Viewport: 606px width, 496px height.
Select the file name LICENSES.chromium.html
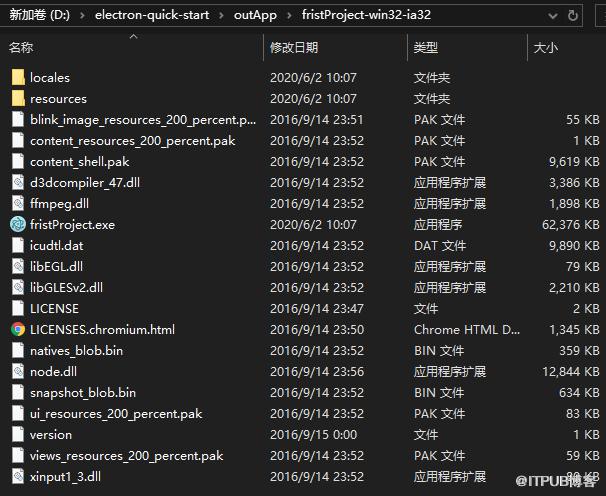point(102,329)
